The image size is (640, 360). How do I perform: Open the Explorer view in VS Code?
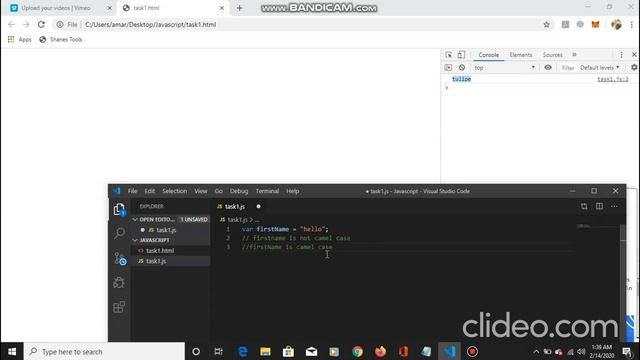click(x=119, y=210)
